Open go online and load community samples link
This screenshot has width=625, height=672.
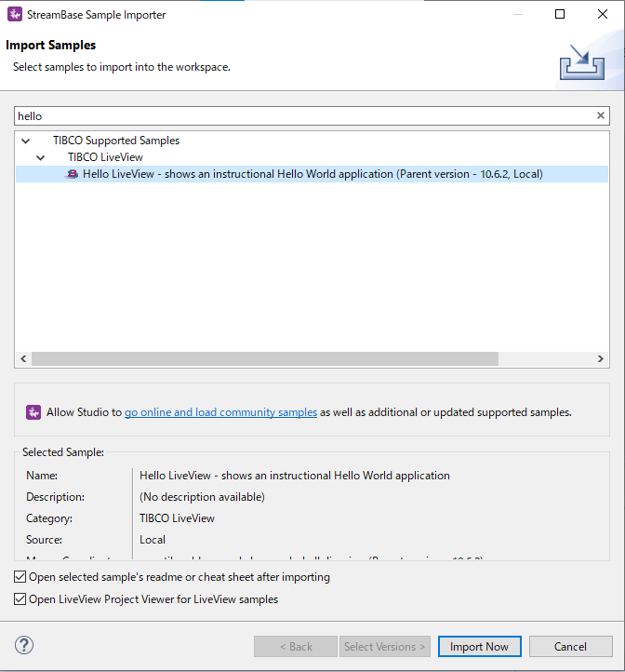click(220, 412)
